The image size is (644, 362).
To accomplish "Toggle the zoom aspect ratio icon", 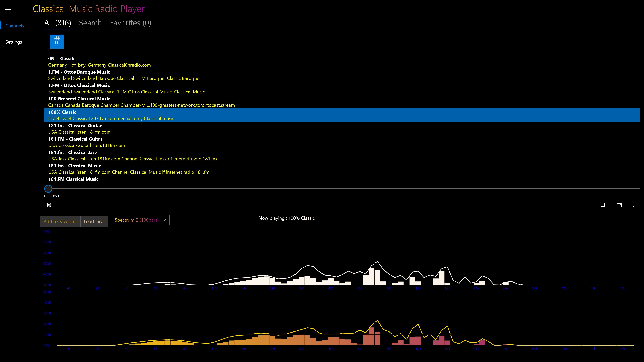I will tap(603, 205).
